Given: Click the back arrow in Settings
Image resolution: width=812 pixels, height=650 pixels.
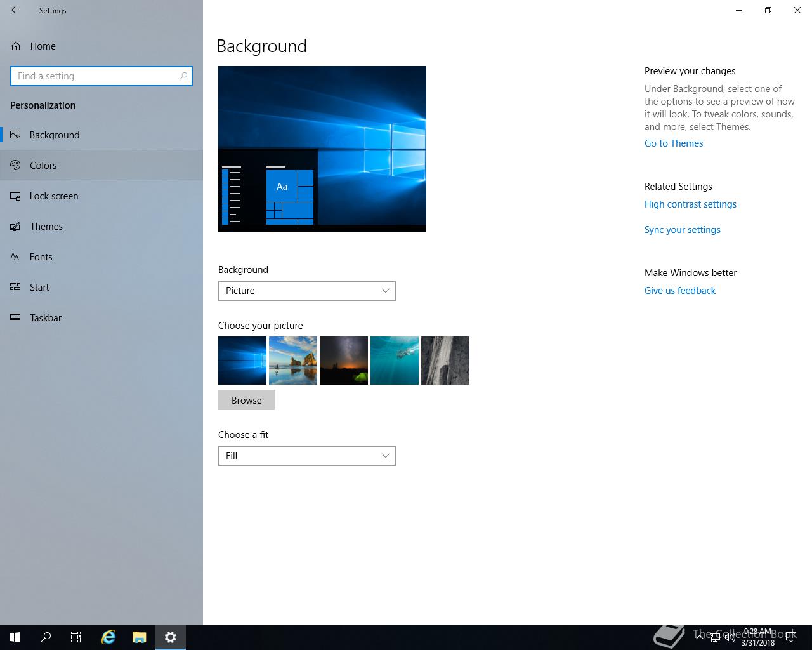Looking at the screenshot, I should pyautogui.click(x=15, y=10).
